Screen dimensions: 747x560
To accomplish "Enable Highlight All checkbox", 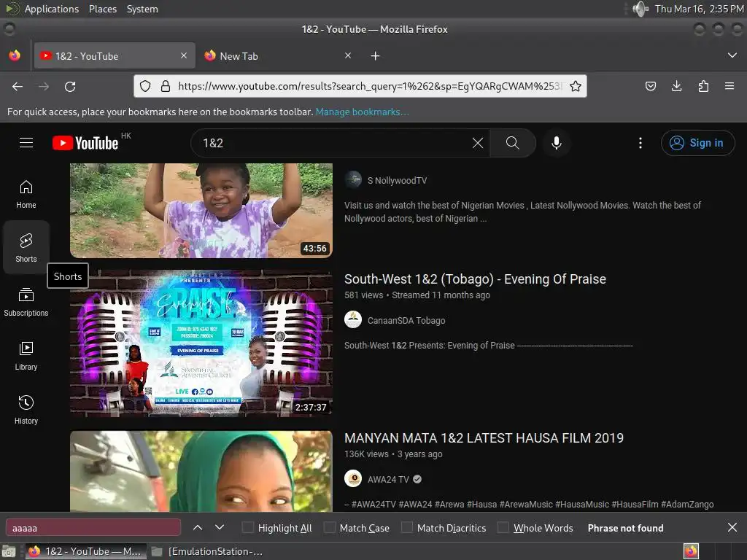I will [248, 528].
